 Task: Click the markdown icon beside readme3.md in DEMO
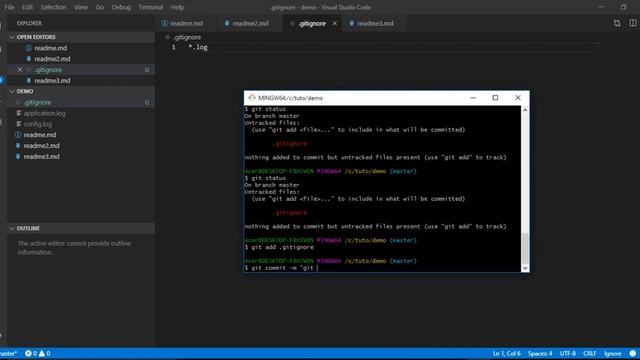point(18,157)
